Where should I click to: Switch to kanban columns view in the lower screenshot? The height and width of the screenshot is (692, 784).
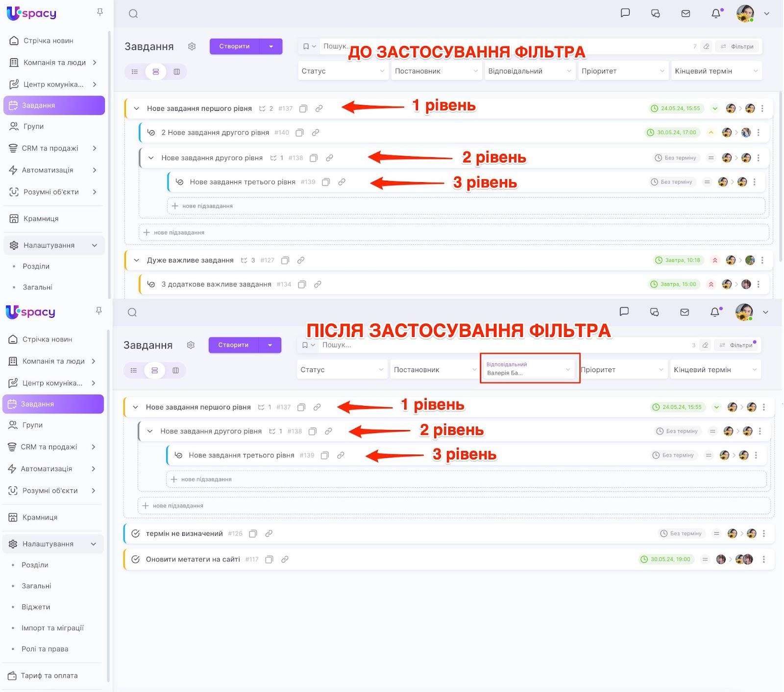pyautogui.click(x=175, y=371)
